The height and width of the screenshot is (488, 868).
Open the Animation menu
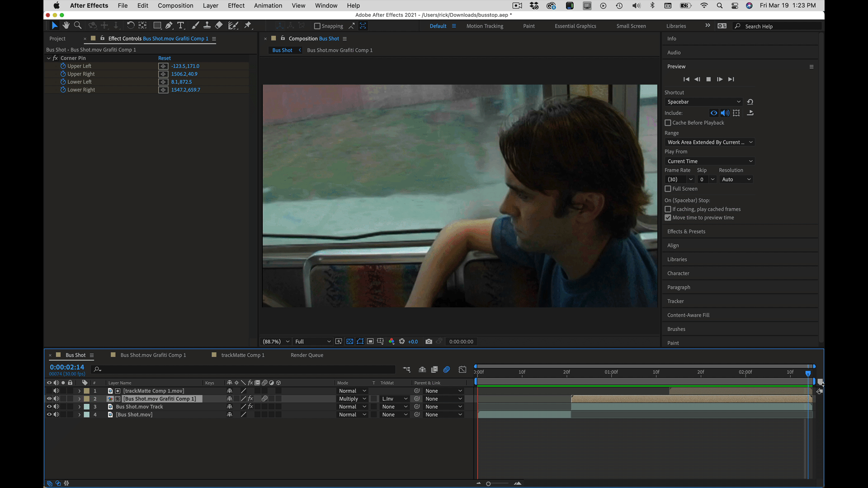pyautogui.click(x=268, y=5)
